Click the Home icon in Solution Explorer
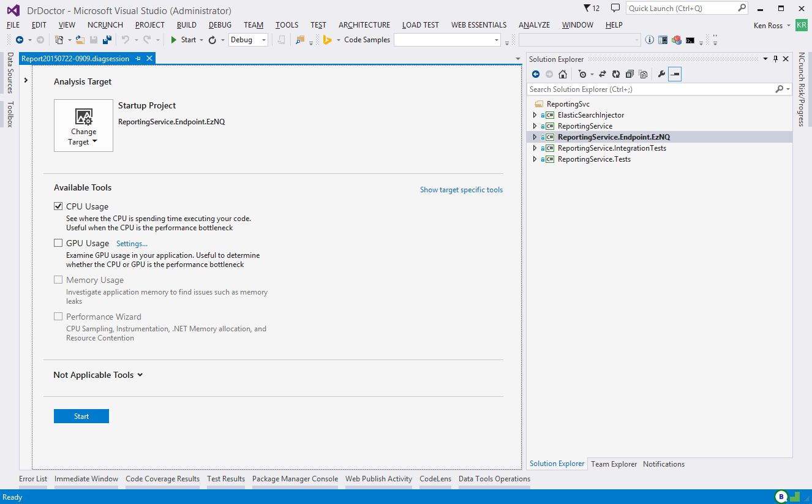This screenshot has height=504, width=812. point(562,74)
